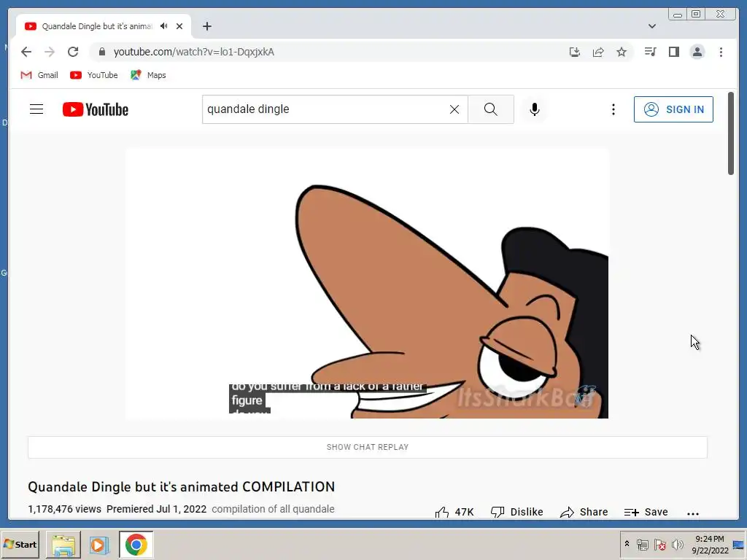
Task: Open more actions ellipsis under video
Action: point(693,513)
